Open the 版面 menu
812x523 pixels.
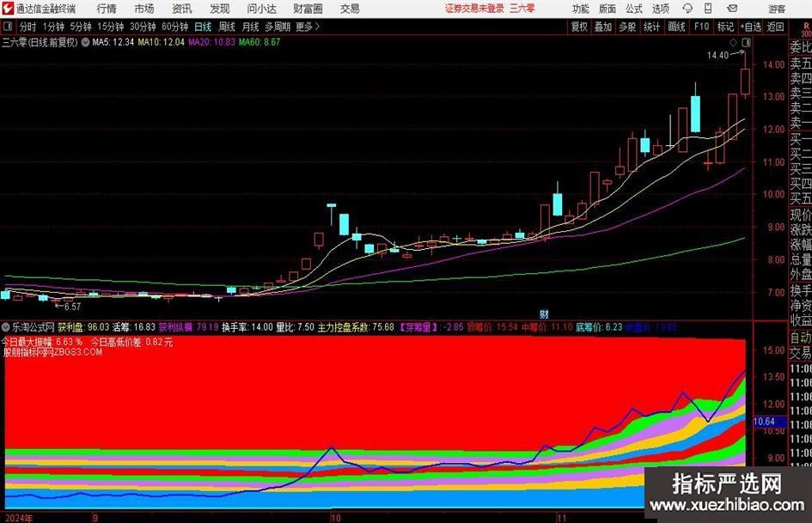[x=607, y=9]
